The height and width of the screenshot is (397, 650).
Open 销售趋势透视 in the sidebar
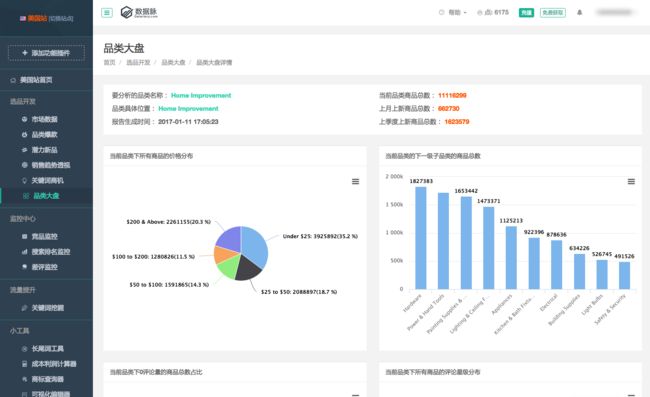coord(46,165)
